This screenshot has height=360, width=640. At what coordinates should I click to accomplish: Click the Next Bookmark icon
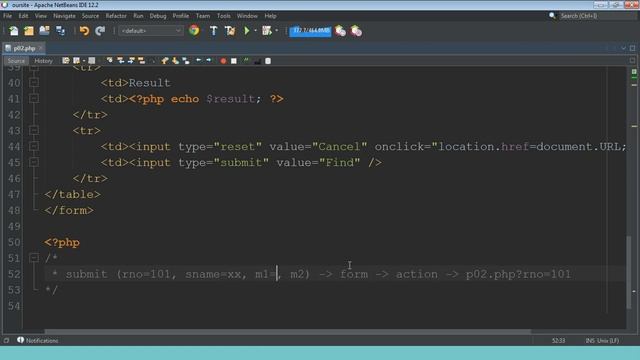pyautogui.click(x=176, y=61)
